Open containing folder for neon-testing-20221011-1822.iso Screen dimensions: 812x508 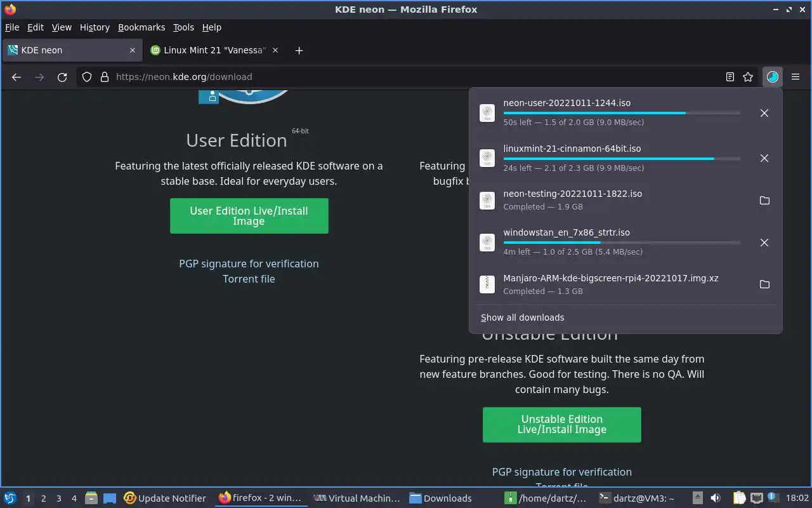pyautogui.click(x=764, y=201)
